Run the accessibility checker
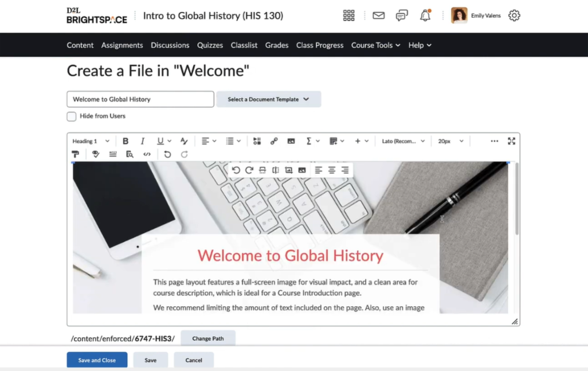Image resolution: width=588 pixels, height=371 pixels. coord(96,154)
